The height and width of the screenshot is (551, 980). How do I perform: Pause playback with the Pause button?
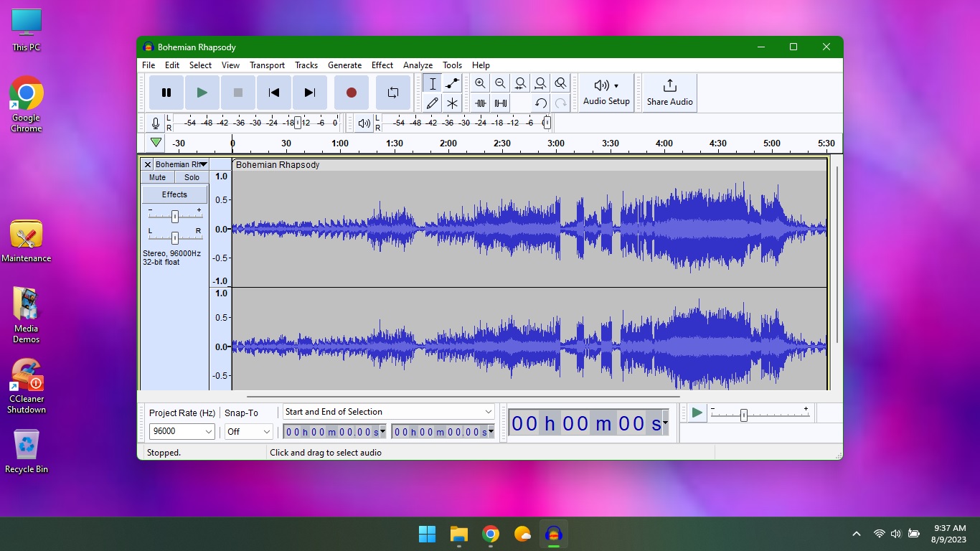click(166, 93)
